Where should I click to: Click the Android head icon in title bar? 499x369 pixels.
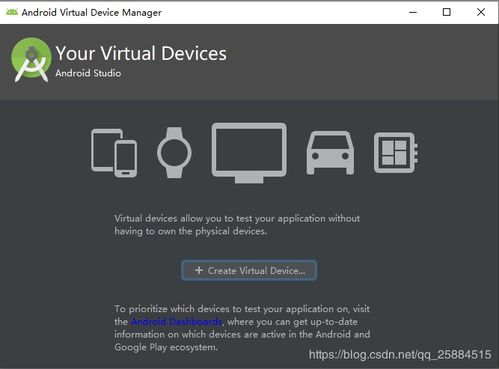[12, 12]
